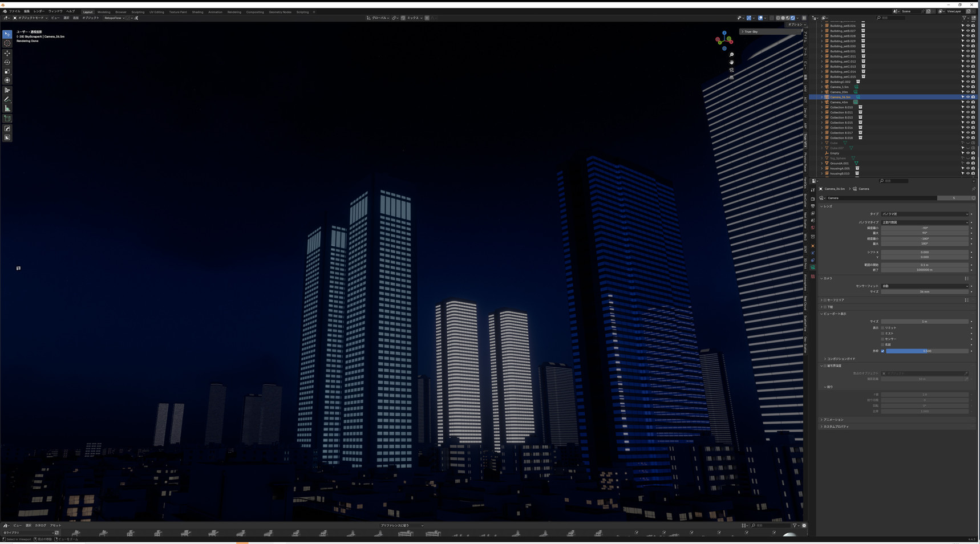Select the Measure tool
Image resolution: width=980 pixels, height=544 pixels.
(x=7, y=108)
